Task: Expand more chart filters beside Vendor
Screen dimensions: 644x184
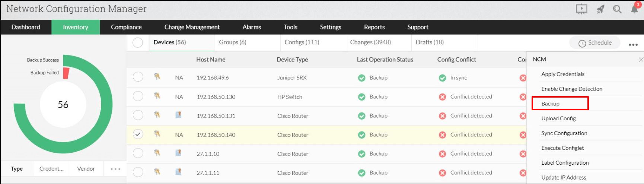Action: click(x=115, y=169)
